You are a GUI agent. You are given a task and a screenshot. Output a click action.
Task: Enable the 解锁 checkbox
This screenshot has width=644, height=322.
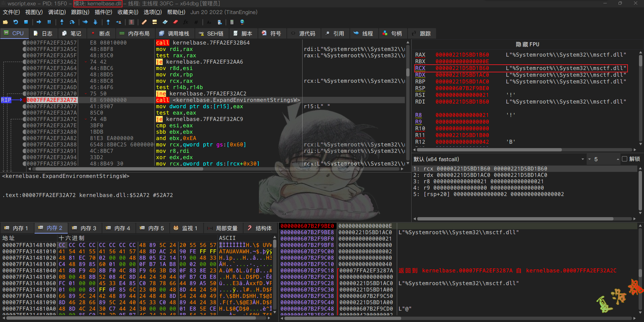(625, 159)
